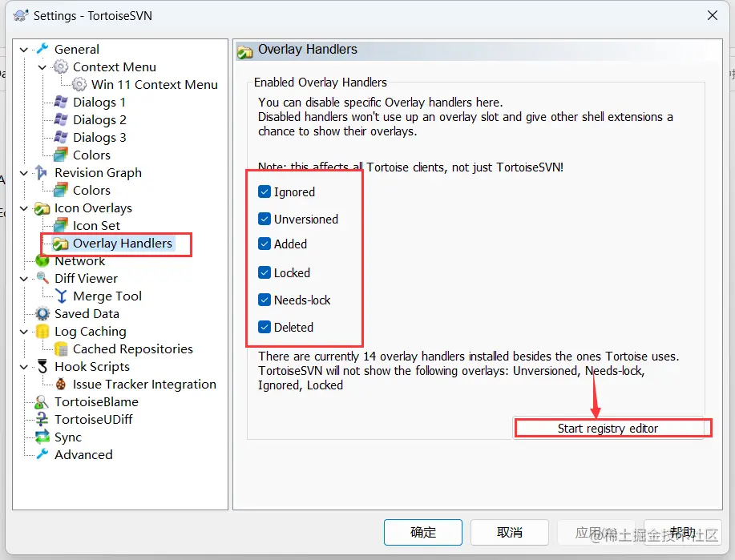Click the Overlay Handlers header icon
735x560 pixels.
tap(244, 51)
